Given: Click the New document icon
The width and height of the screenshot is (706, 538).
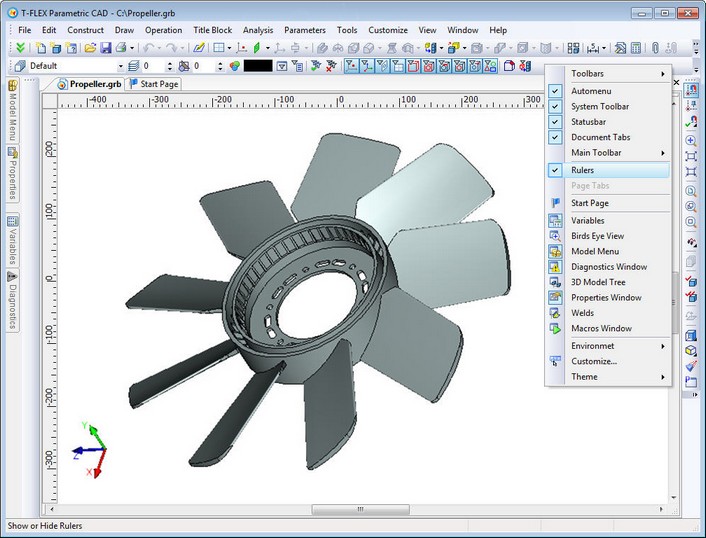Looking at the screenshot, I should pyautogui.click(x=41, y=48).
